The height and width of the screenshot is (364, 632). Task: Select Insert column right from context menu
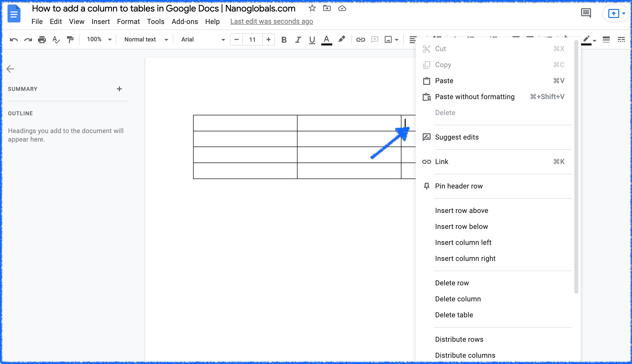(465, 258)
